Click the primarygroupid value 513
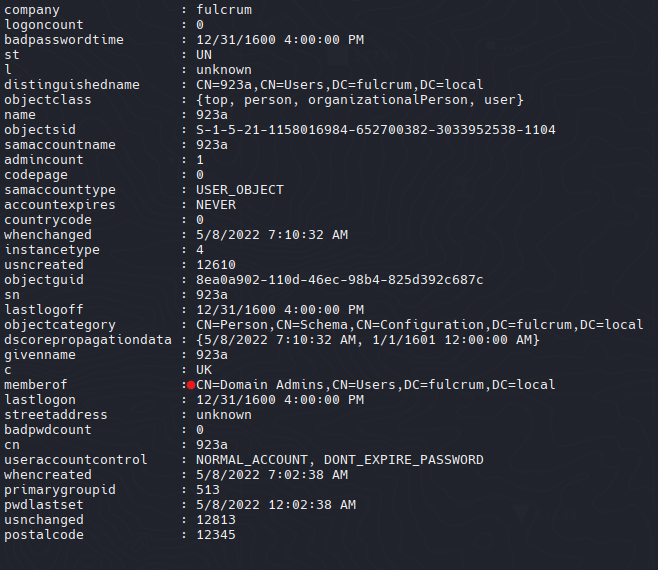This screenshot has height=570, width=658. [x=208, y=490]
